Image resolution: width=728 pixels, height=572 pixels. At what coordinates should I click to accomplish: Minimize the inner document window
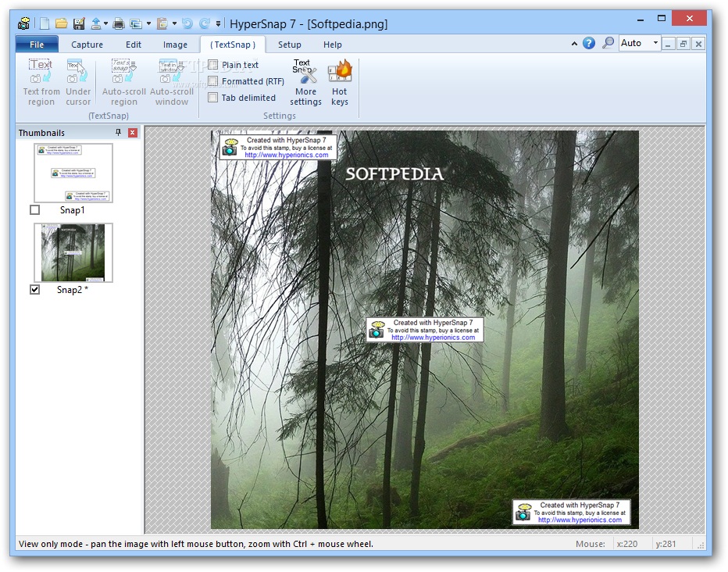[669, 44]
